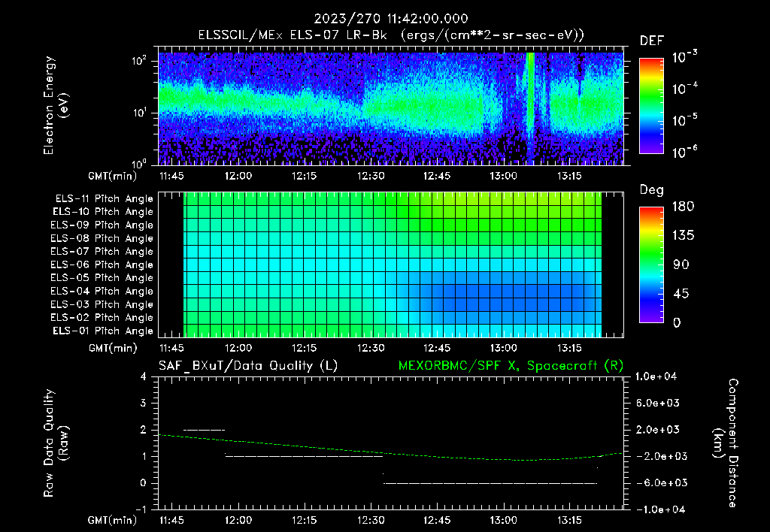Click the 45 value on the Deg color bar

point(681,294)
